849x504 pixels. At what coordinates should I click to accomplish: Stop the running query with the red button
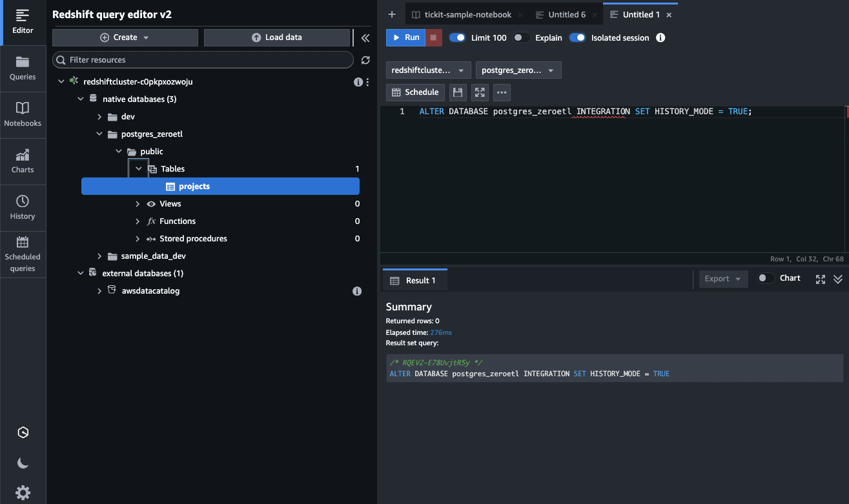tap(434, 37)
